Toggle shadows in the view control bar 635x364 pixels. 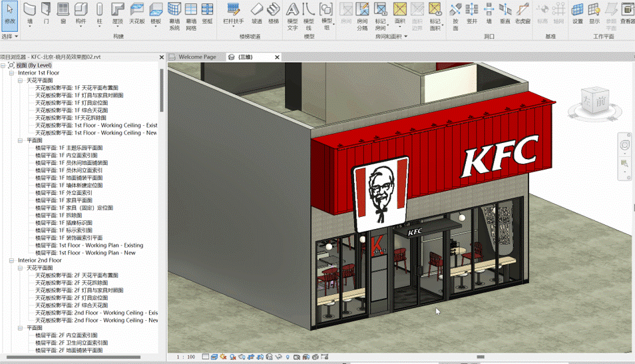[x=232, y=357]
